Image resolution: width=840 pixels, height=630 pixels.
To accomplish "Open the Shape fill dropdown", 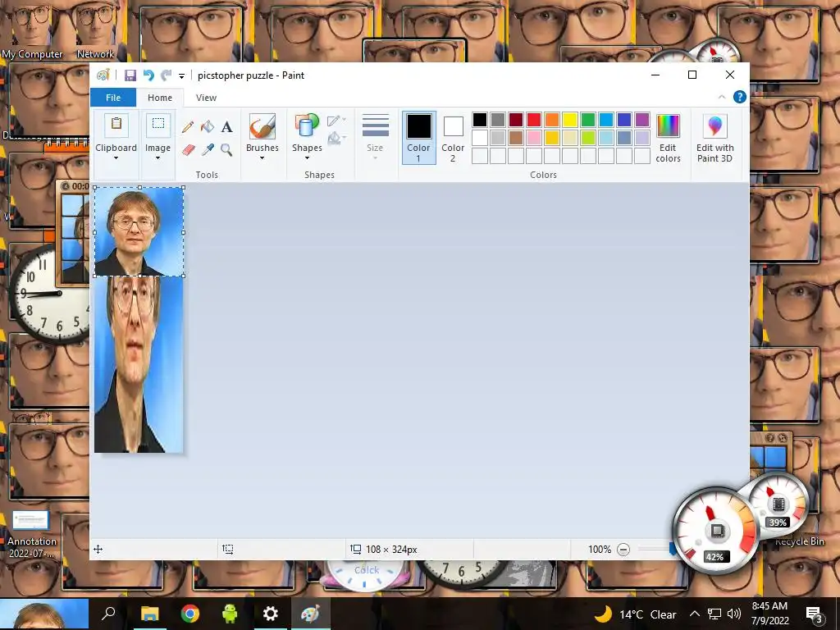I will click(337, 139).
